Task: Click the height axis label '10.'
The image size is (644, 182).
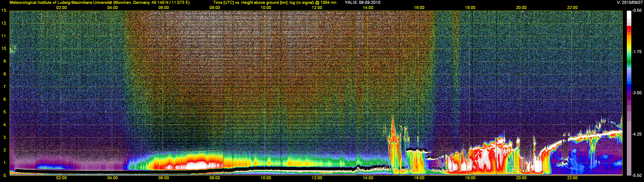Action: point(4,49)
